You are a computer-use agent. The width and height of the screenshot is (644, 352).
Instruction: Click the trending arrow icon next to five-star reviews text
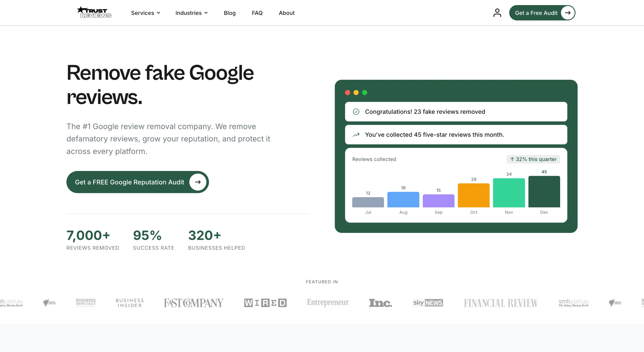coord(356,135)
